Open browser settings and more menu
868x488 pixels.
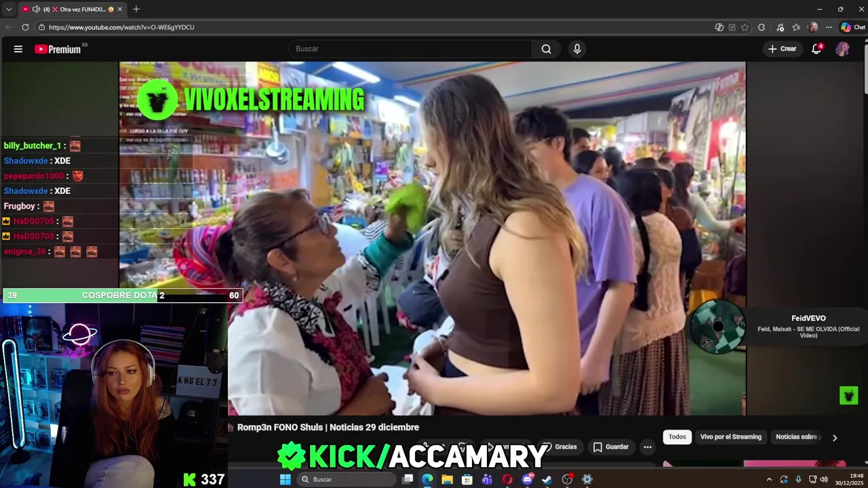[x=829, y=27]
